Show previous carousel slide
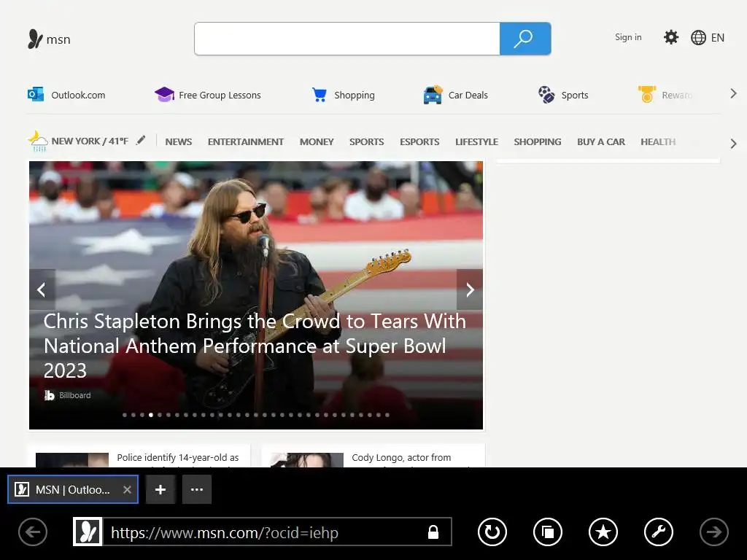 42,289
